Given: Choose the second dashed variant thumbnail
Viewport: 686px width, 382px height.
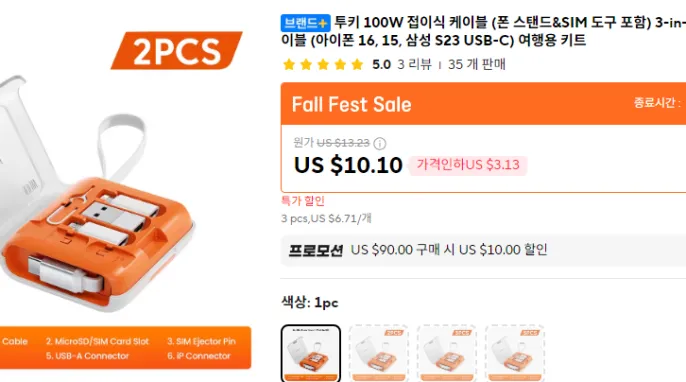Looking at the screenshot, I should (x=379, y=353).
